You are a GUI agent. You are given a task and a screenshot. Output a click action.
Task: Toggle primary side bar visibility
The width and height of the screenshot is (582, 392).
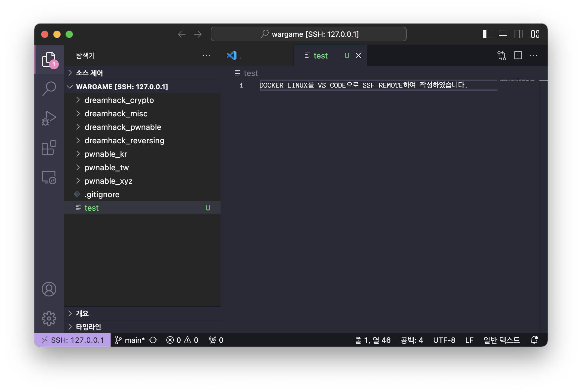pyautogui.click(x=487, y=34)
